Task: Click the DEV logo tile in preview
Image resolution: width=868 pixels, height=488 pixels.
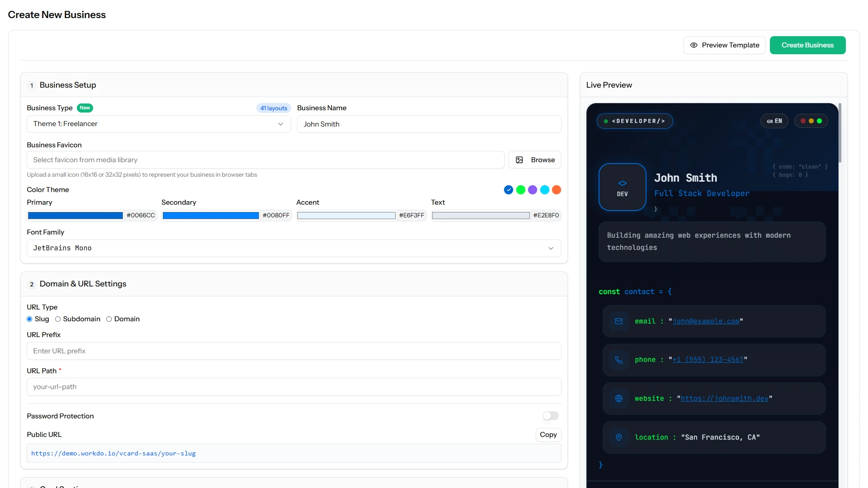Action: (623, 187)
